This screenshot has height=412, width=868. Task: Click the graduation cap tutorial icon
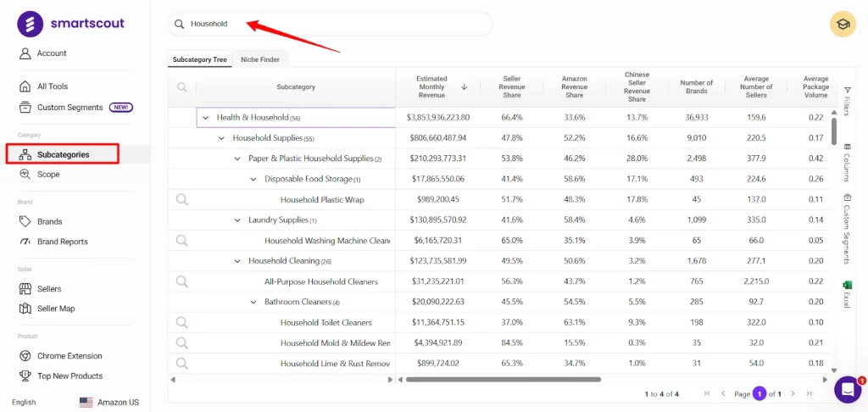[x=843, y=25]
